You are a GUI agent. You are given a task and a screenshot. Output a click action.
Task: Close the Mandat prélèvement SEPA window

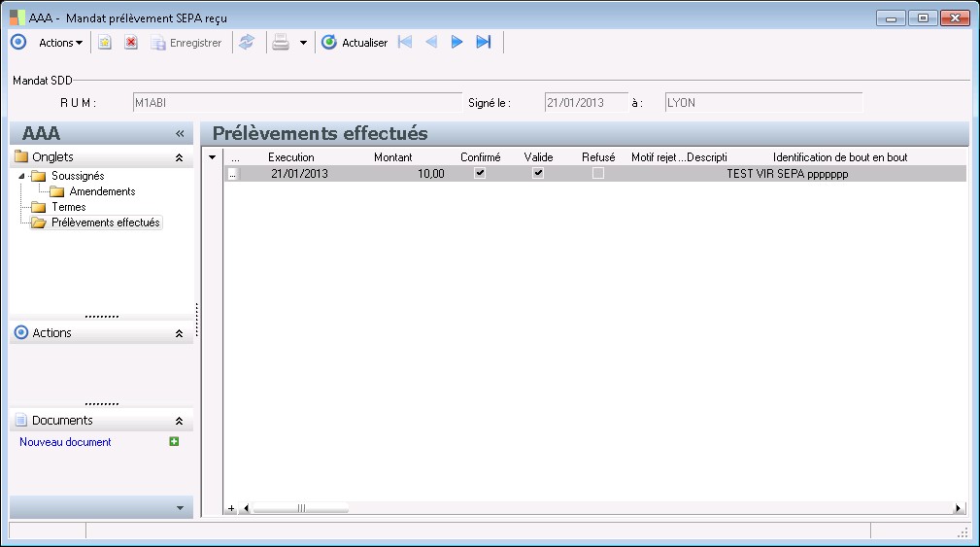pos(955,18)
